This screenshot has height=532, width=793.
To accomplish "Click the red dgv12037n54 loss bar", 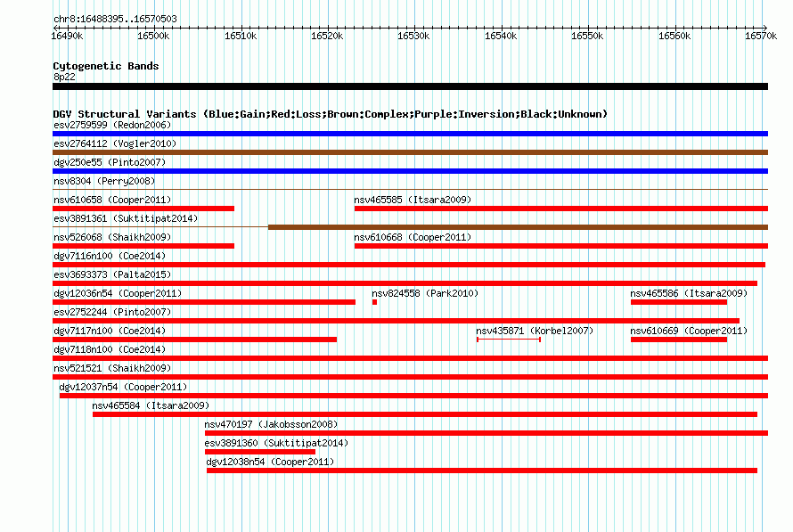I will pyautogui.click(x=413, y=396).
